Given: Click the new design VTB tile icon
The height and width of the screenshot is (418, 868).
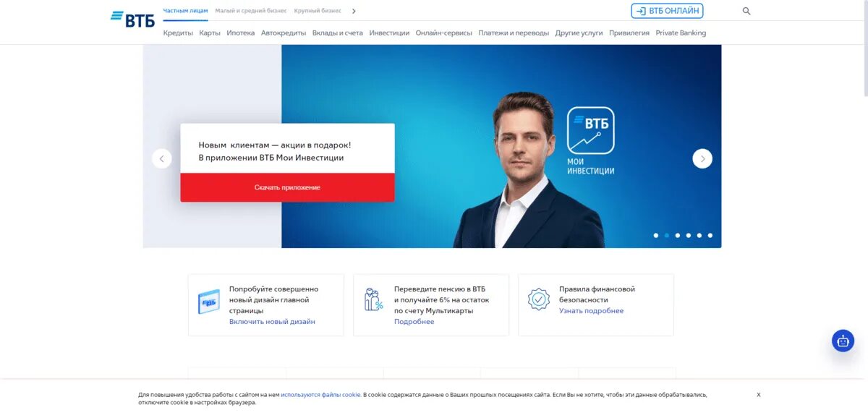Looking at the screenshot, I should tap(209, 301).
